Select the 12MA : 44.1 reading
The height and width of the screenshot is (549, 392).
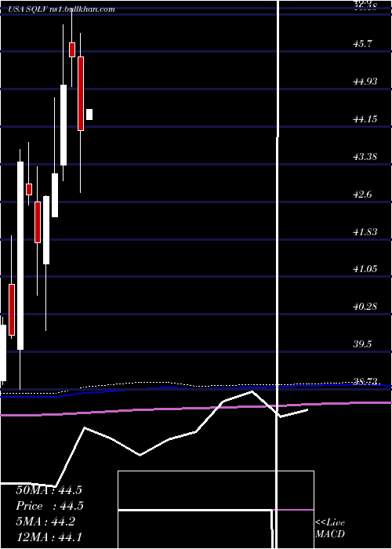(x=49, y=536)
